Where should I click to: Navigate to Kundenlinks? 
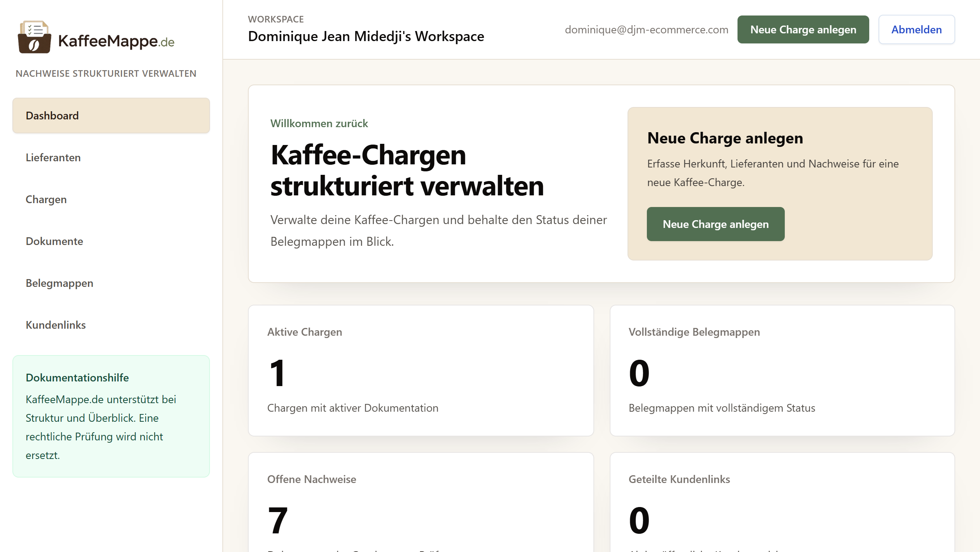pos(111,325)
